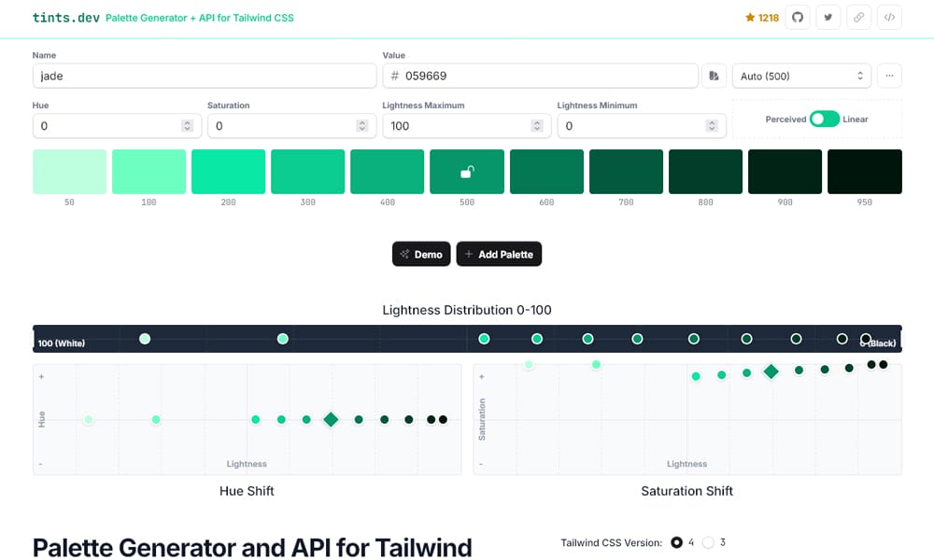
Task: Click the Saturation field stepper arrows
Action: [362, 126]
